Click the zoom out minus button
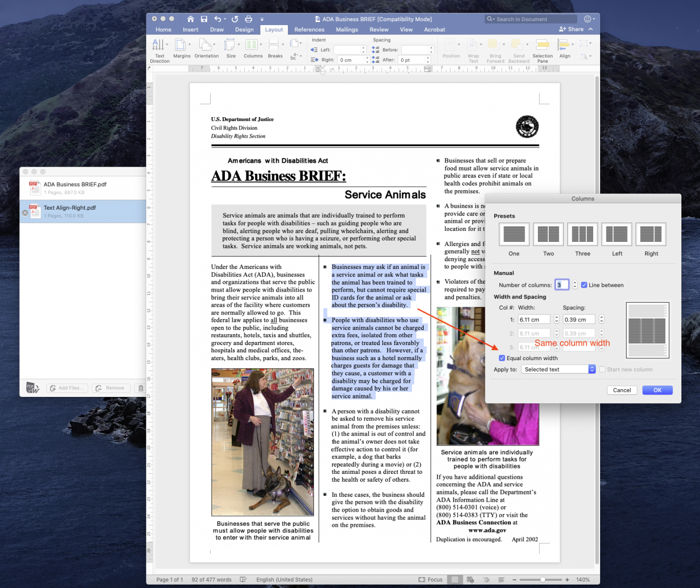The width and height of the screenshot is (700, 588). pyautogui.click(x=514, y=580)
